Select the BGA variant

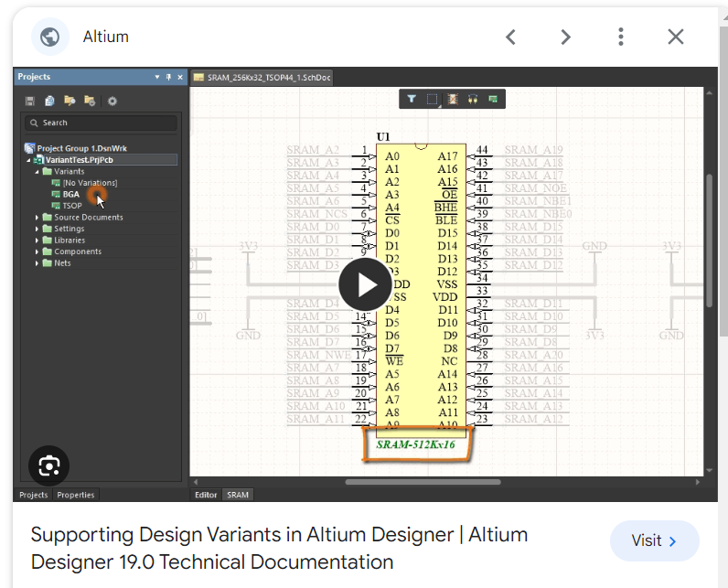pos(71,195)
